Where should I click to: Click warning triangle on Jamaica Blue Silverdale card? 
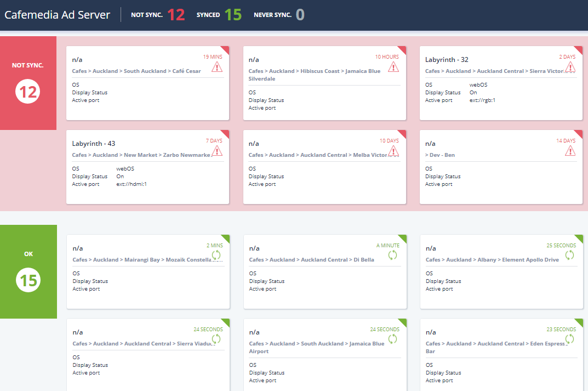[x=393, y=67]
